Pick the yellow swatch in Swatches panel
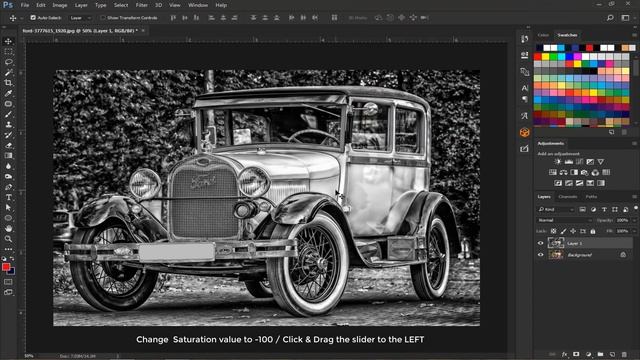Screen dimensions: 640x360 [545, 56]
